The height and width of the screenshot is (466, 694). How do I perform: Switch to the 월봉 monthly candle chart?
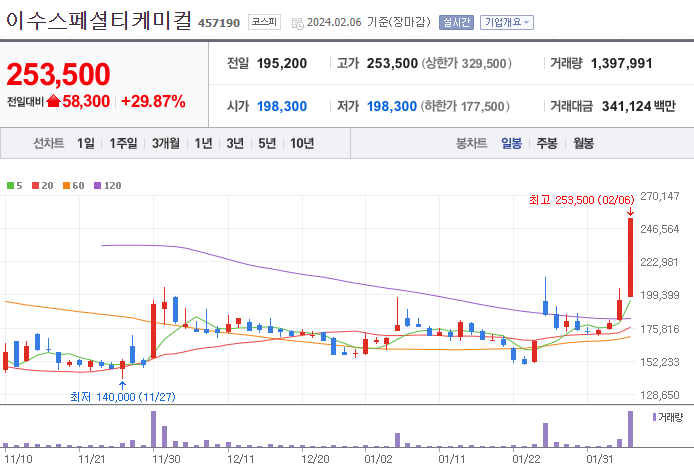583,143
